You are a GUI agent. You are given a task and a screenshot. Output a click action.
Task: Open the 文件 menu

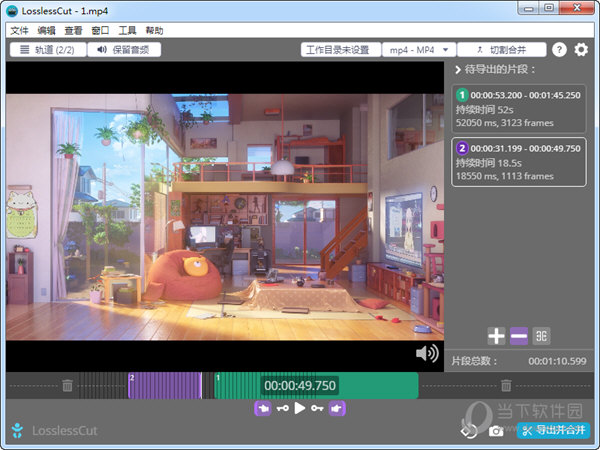19,31
